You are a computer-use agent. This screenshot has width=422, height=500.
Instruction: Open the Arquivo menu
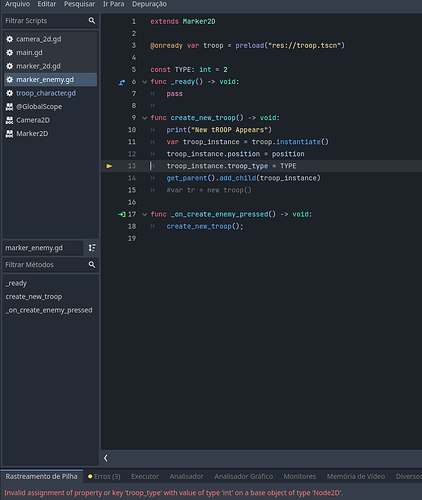17,4
